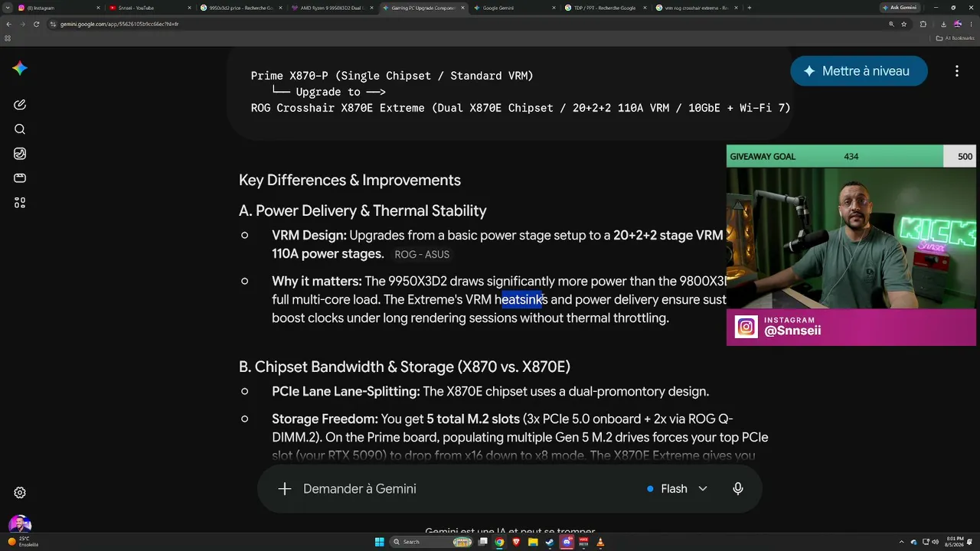Click the profile avatar in the sidebar
Screen dimensions: 980x551
click(x=20, y=524)
